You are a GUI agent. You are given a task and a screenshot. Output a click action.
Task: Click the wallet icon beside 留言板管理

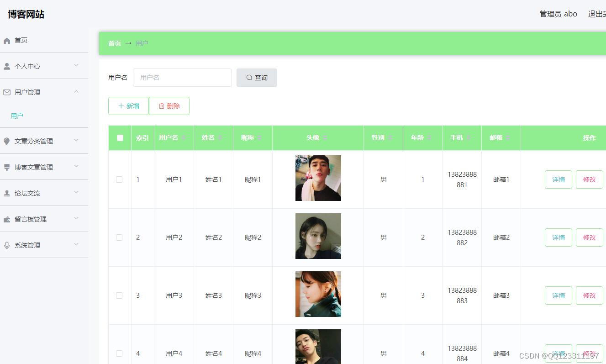[7, 219]
